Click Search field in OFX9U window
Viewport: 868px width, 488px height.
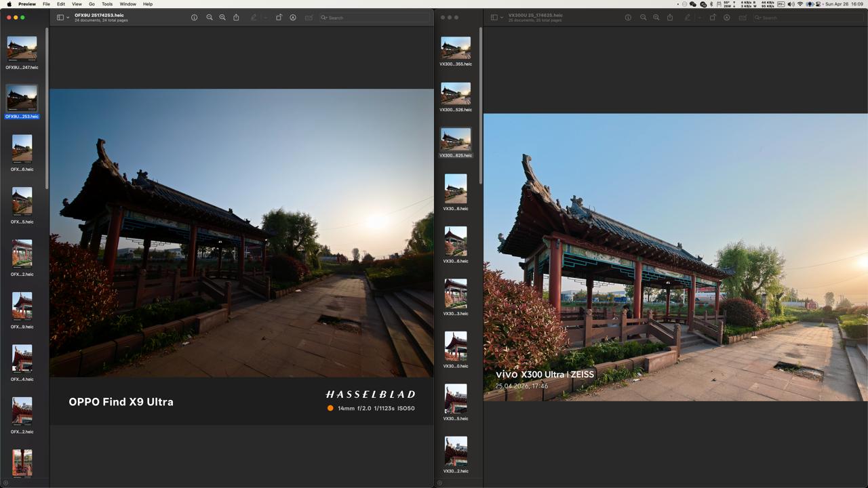click(374, 18)
